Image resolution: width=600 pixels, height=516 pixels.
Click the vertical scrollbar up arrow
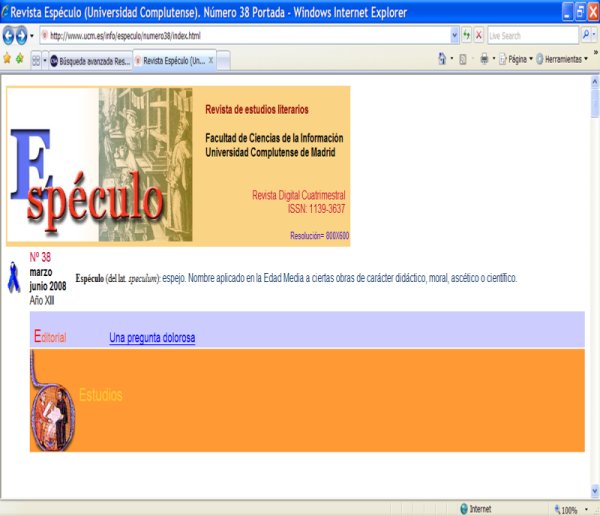pos(595,81)
